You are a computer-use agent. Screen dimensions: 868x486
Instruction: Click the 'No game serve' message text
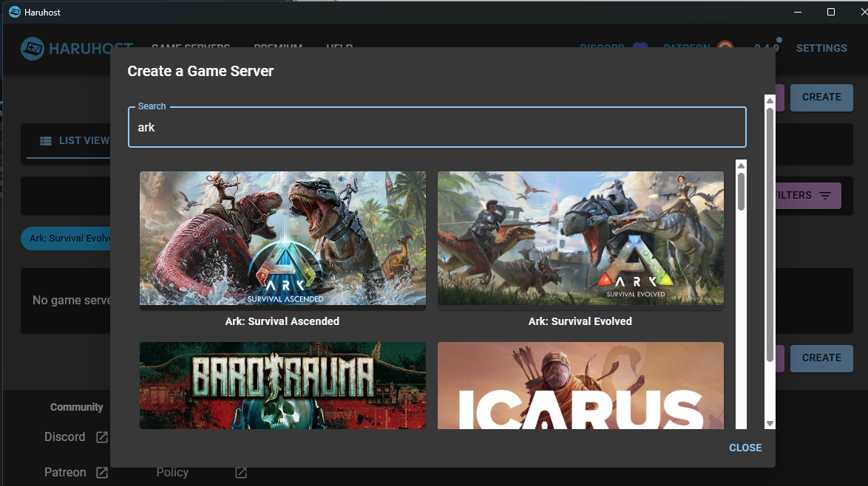coord(72,300)
